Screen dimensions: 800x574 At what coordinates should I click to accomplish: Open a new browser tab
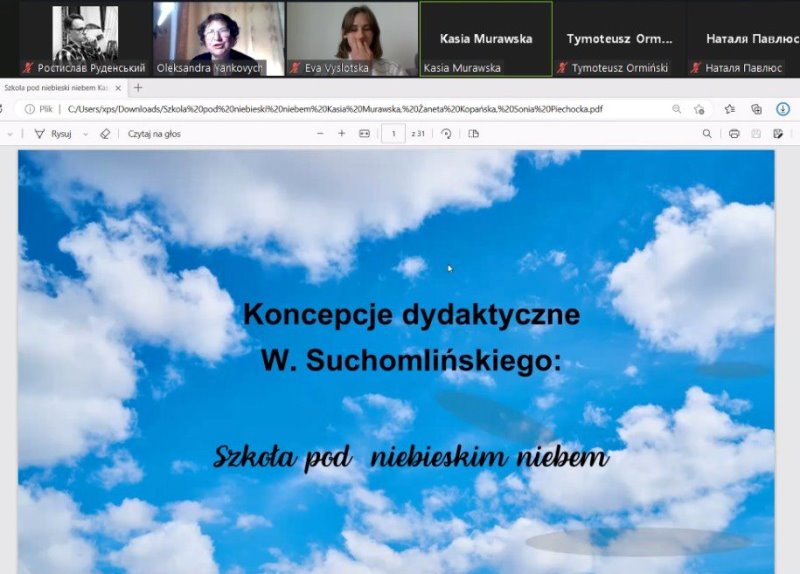(x=138, y=88)
